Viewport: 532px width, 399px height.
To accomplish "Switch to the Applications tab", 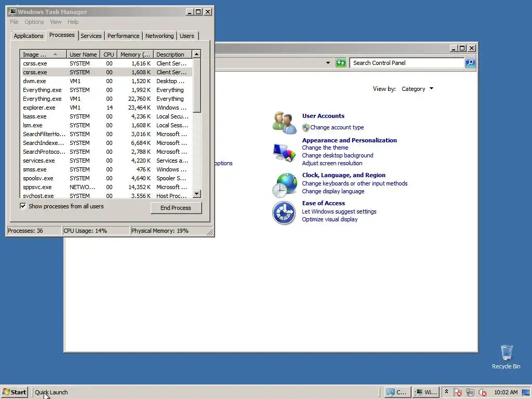I will coord(29,36).
